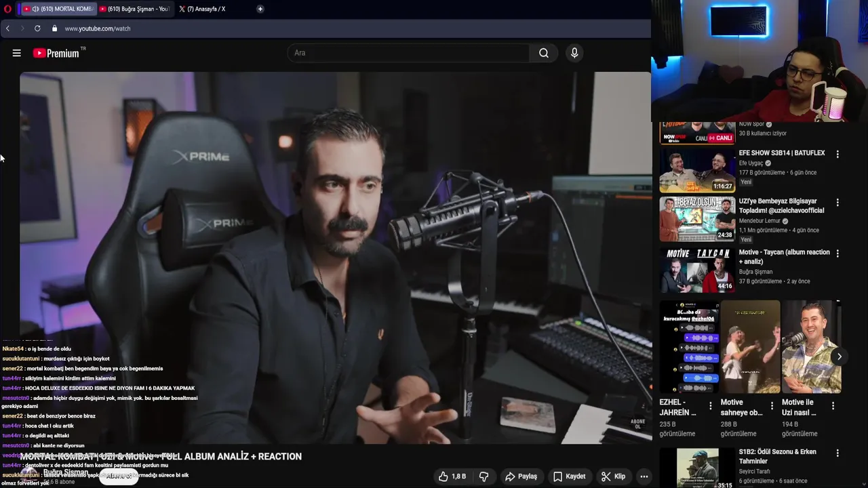Open the Motive ile Uzi short thumbnail
Screen dimensions: 868x488
(x=811, y=347)
